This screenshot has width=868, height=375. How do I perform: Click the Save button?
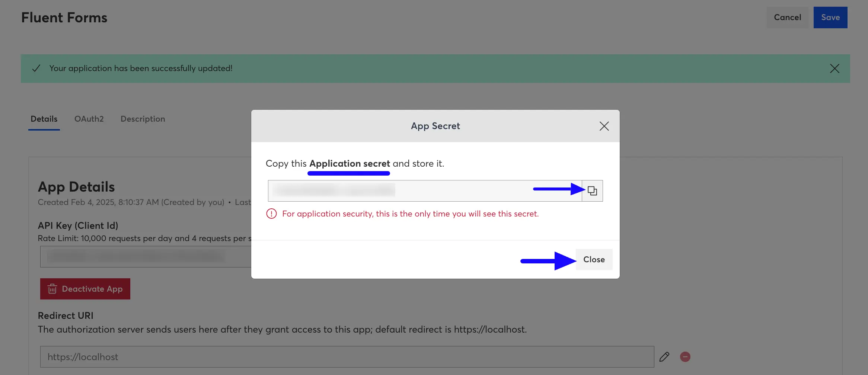click(830, 17)
